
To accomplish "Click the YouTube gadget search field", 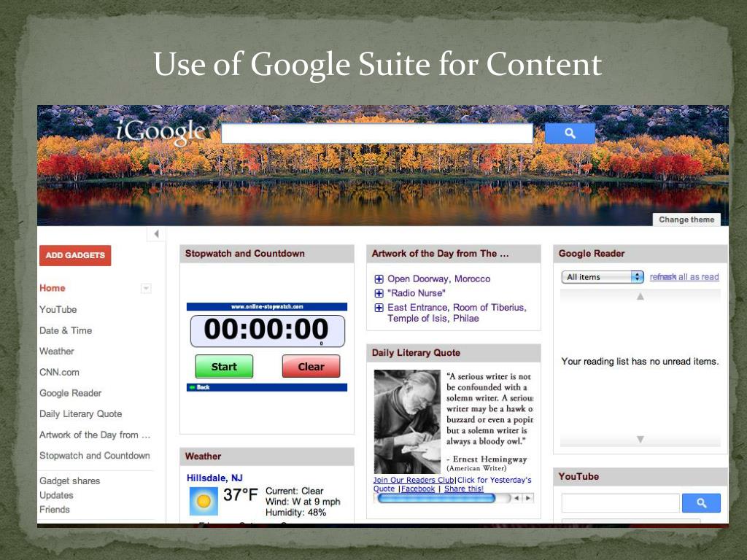I will (x=620, y=503).
